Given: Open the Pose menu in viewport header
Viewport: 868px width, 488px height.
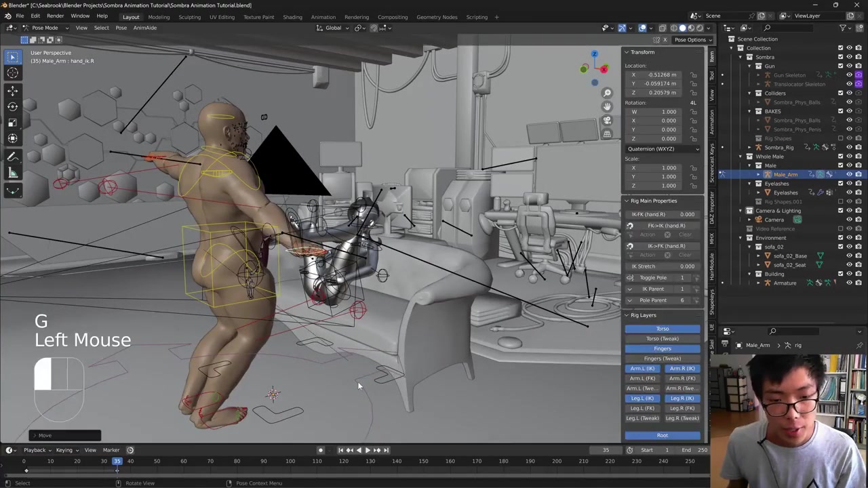Looking at the screenshot, I should (x=121, y=28).
